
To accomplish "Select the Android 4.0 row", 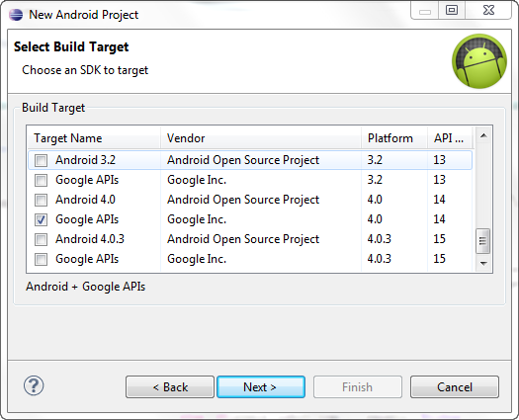I will [x=250, y=200].
